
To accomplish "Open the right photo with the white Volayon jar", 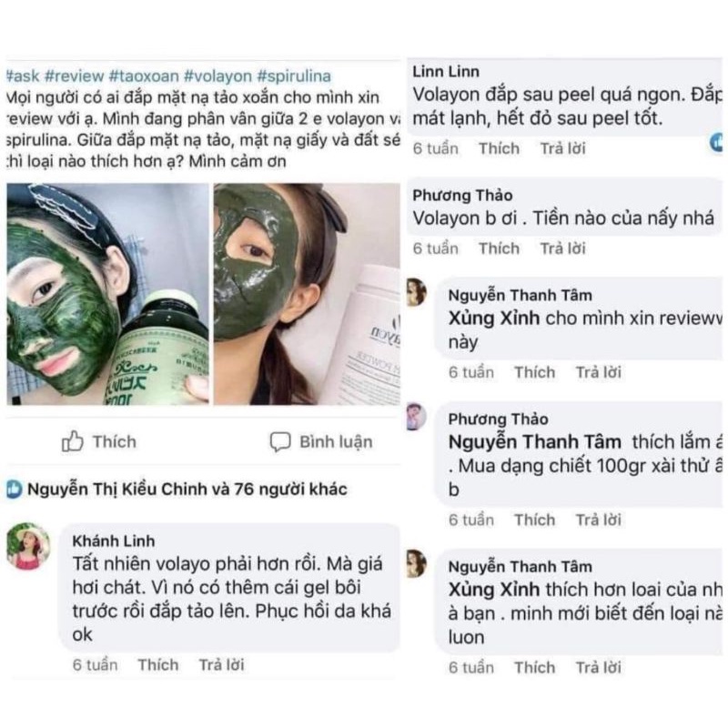I will click(x=307, y=293).
